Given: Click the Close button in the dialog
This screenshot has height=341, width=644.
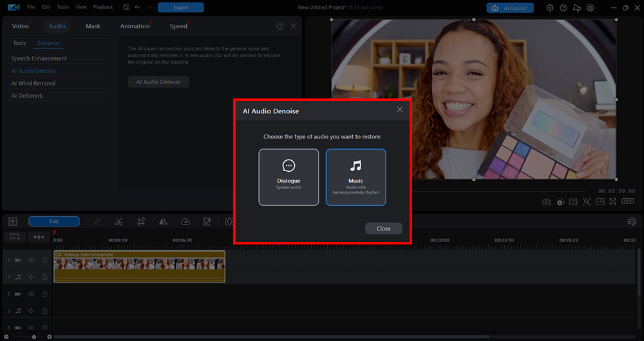Looking at the screenshot, I should [383, 228].
